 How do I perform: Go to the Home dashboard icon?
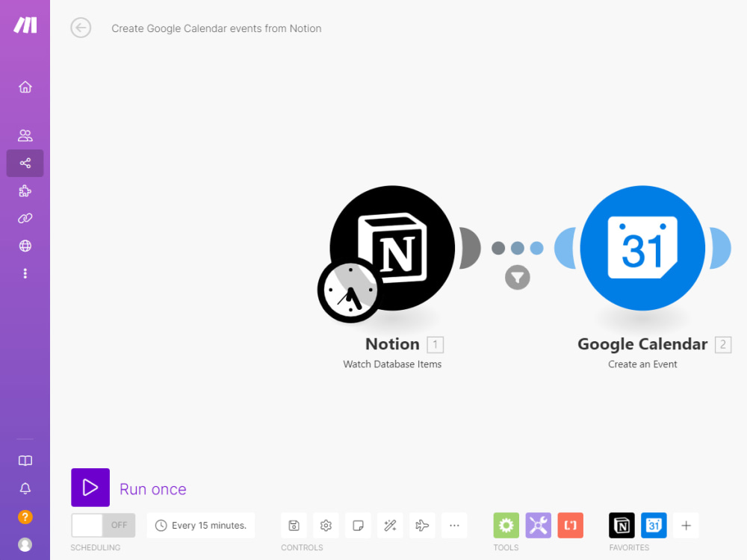25,87
